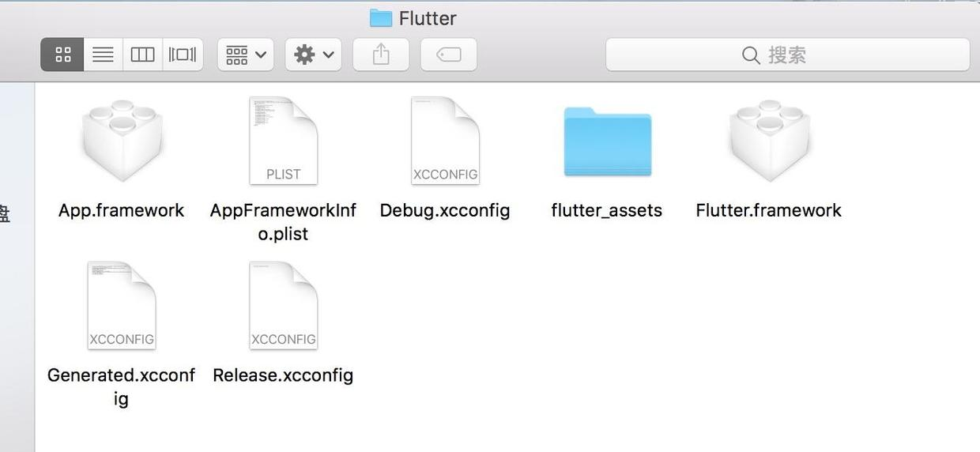
Task: Click the Generated.xcconfig name label
Action: pyautogui.click(x=122, y=387)
